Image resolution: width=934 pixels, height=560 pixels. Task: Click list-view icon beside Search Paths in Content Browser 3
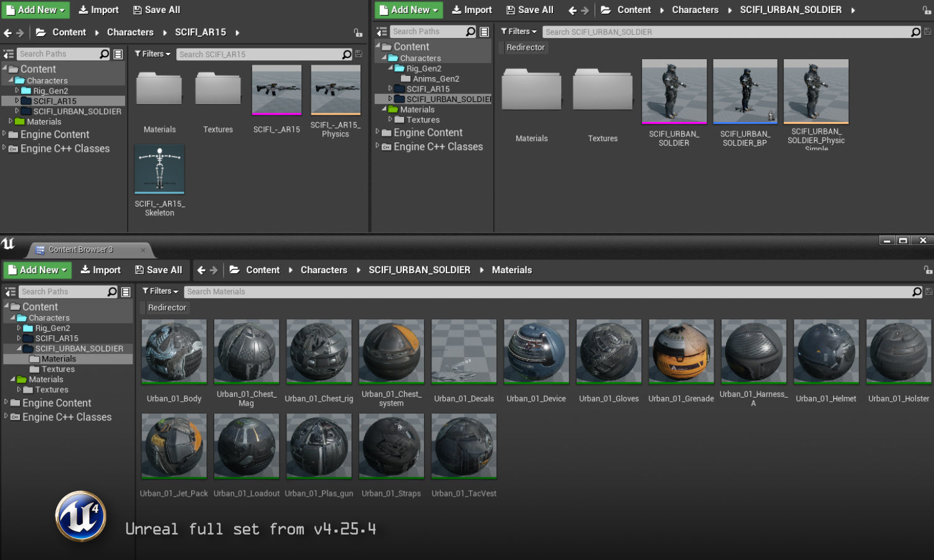[x=126, y=292]
